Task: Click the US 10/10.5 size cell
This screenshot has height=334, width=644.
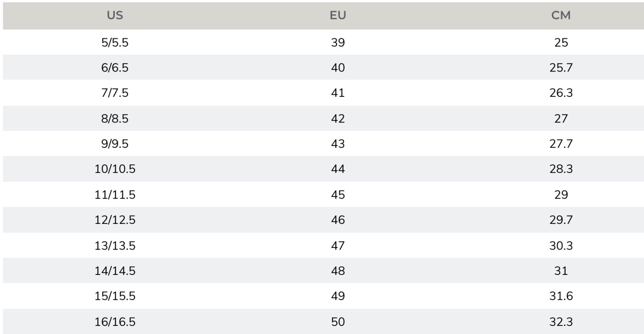Action: point(115,169)
